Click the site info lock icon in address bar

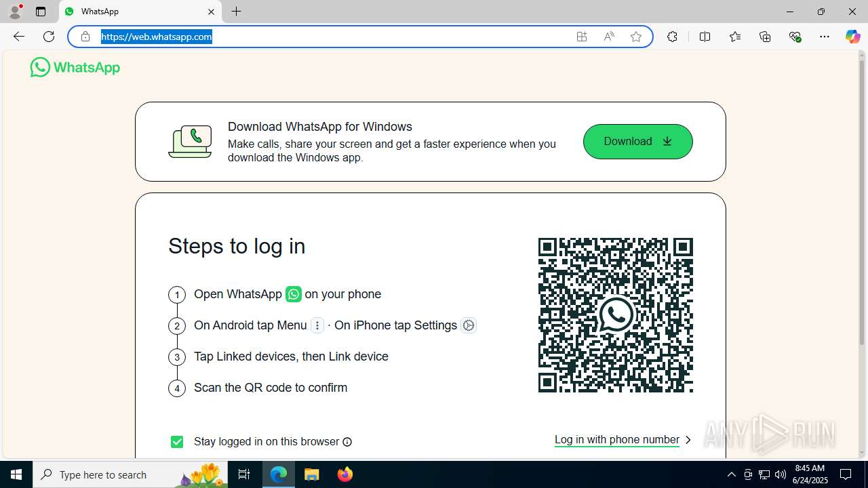point(85,37)
